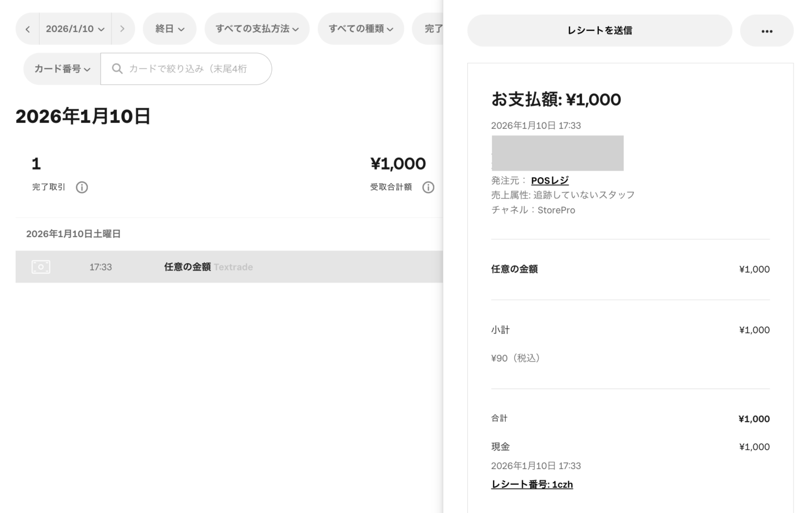Follow the POSレジ link in 発注元 row
This screenshot has width=812, height=513.
click(549, 180)
